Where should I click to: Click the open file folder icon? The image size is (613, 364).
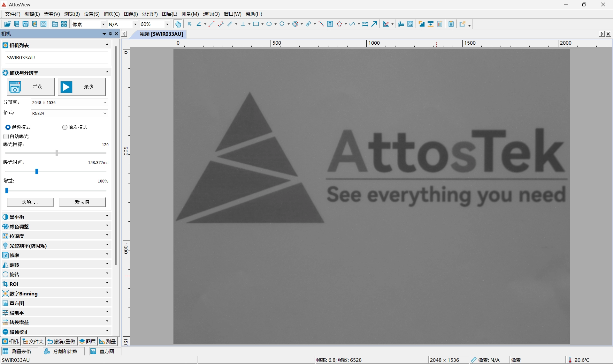point(7,24)
